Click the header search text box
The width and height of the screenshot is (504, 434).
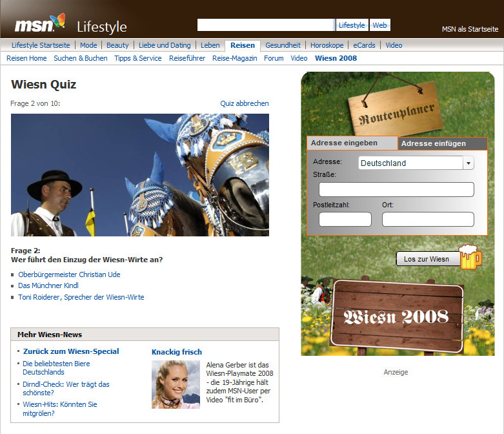(x=266, y=25)
